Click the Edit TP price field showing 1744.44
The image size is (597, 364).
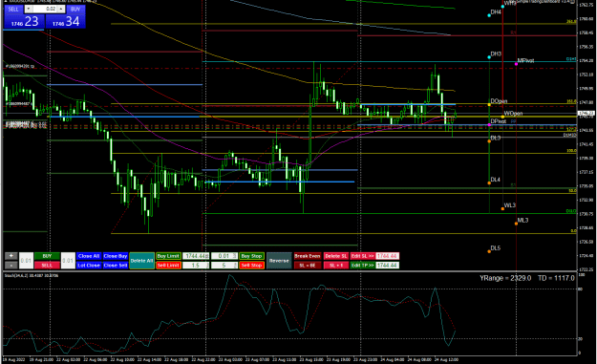click(387, 265)
